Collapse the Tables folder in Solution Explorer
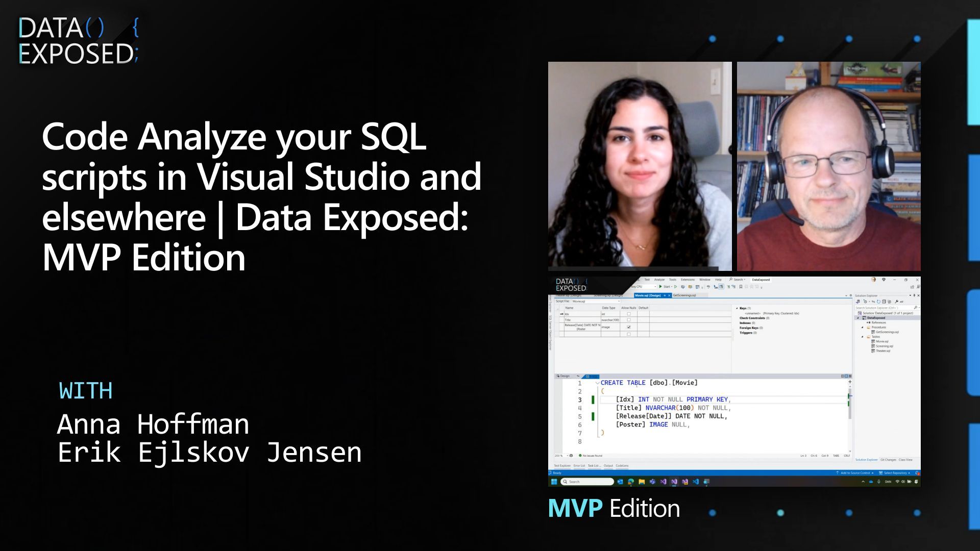980x551 pixels. coord(862,337)
